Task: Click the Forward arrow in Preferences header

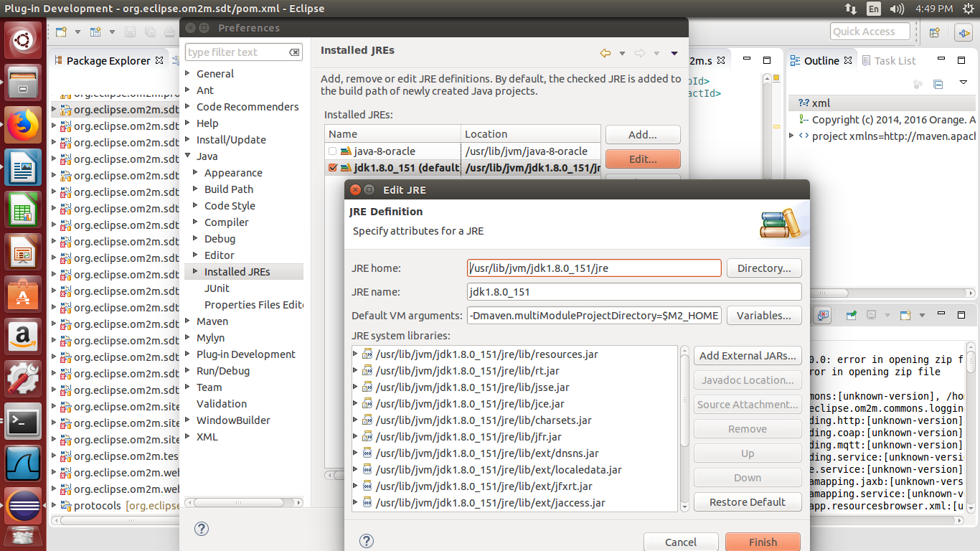Action: pyautogui.click(x=639, y=53)
